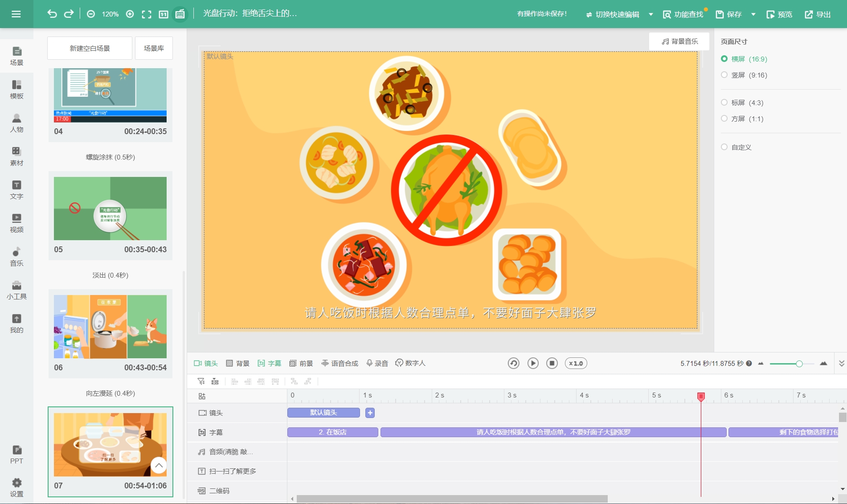847x504 pixels.
Task: Click the up-chevron on scene 07 thumbnail
Action: coord(159,466)
